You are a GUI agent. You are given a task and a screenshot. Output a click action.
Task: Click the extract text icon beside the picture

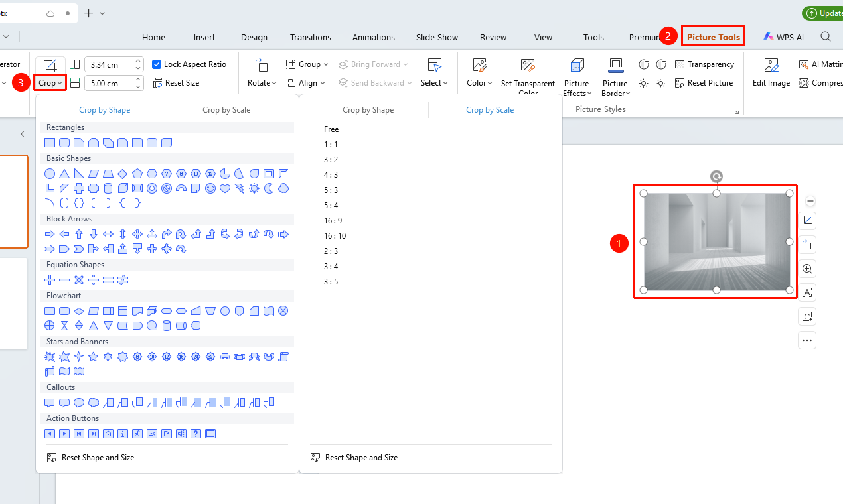point(807,292)
